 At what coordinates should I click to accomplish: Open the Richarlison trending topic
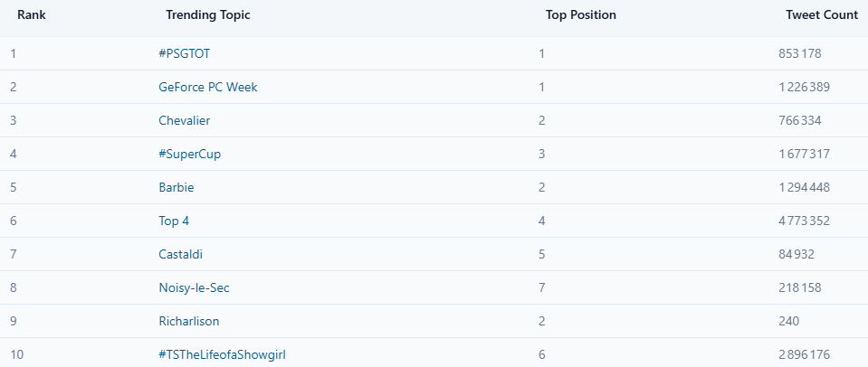189,321
